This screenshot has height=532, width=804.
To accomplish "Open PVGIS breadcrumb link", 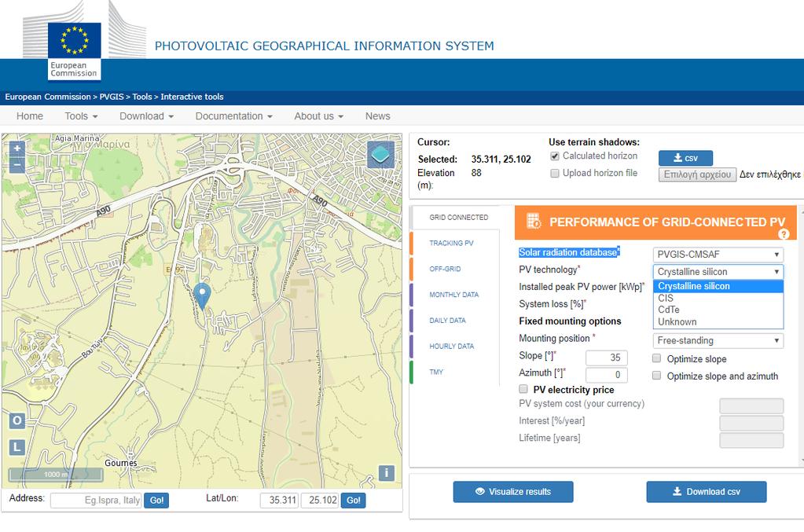I will coord(112,97).
